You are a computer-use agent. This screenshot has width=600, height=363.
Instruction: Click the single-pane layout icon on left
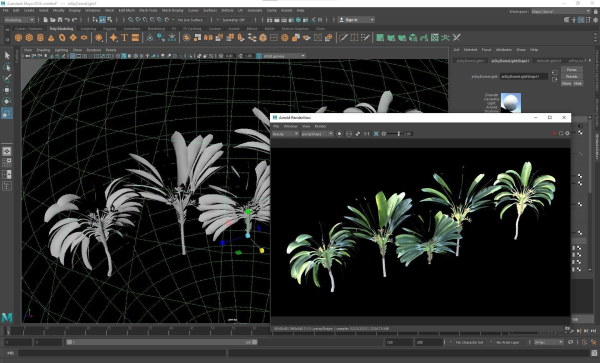click(x=7, y=151)
